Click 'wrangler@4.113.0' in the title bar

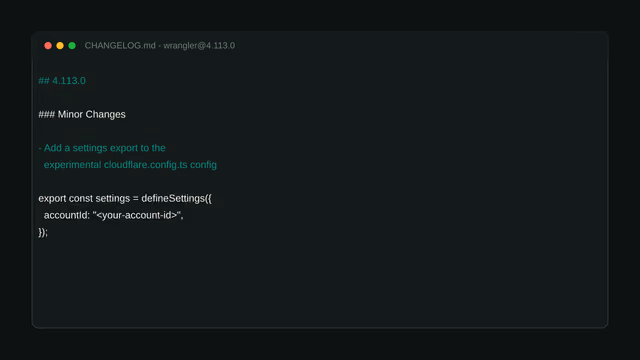tap(199, 46)
